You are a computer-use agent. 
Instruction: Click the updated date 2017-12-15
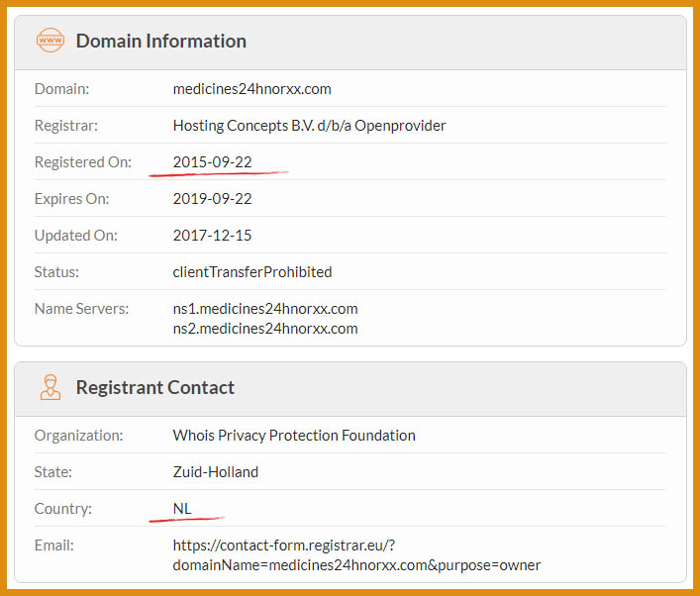212,236
